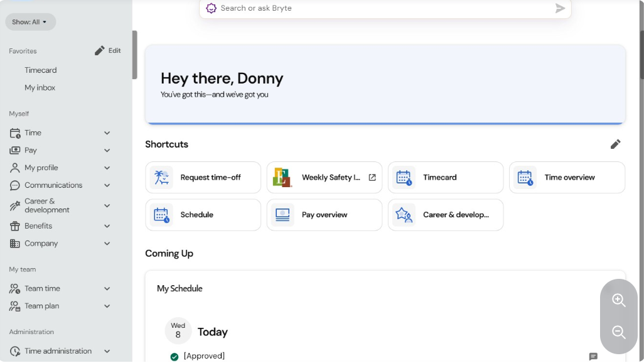Open Timecard from Favorites
Image resolution: width=644 pixels, height=363 pixels.
(x=40, y=70)
